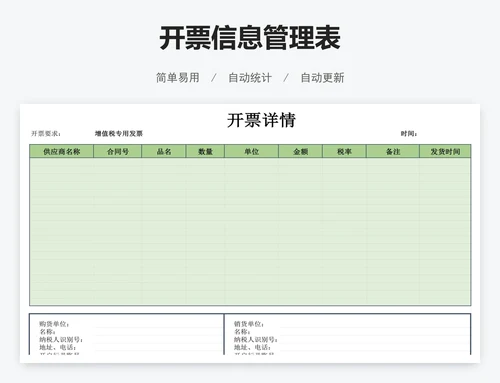
Task: Click the 销货单位 label
Action: tap(249, 324)
